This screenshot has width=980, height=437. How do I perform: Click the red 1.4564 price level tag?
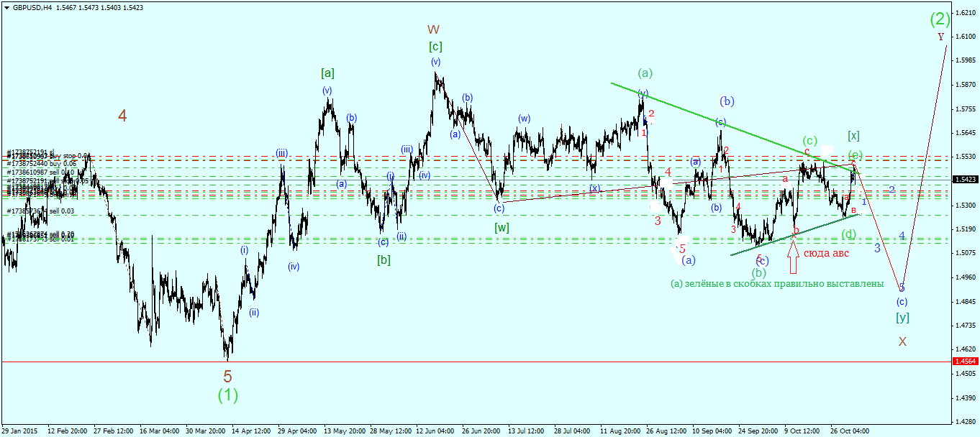point(965,362)
